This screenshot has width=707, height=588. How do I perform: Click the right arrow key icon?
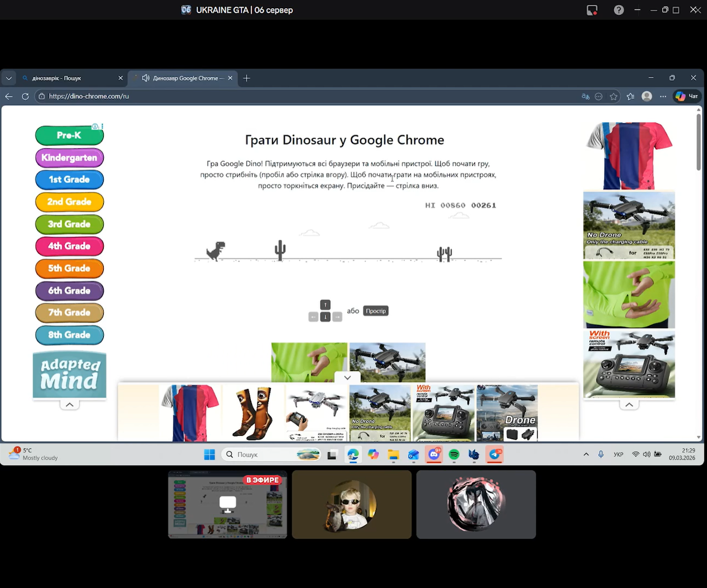click(x=337, y=317)
